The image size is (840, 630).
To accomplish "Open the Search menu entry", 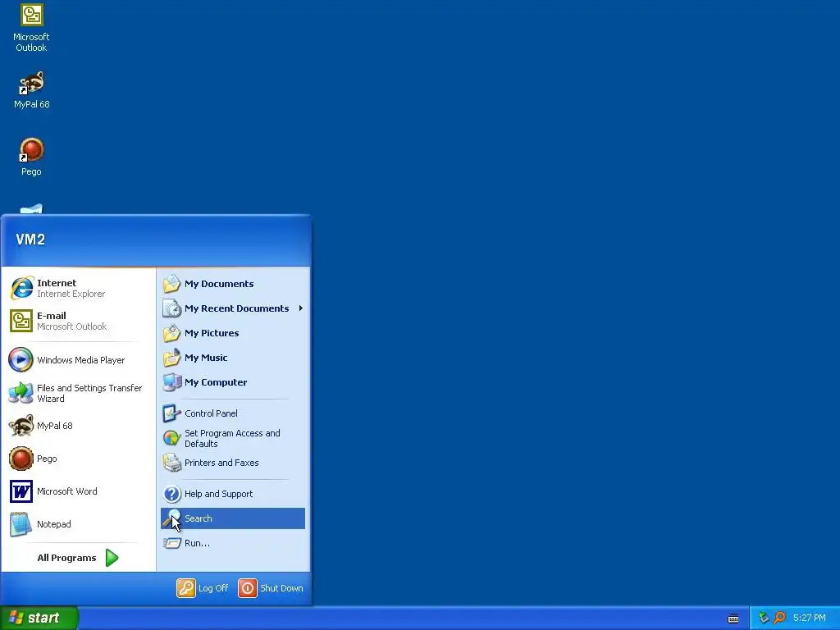I will [x=233, y=518].
